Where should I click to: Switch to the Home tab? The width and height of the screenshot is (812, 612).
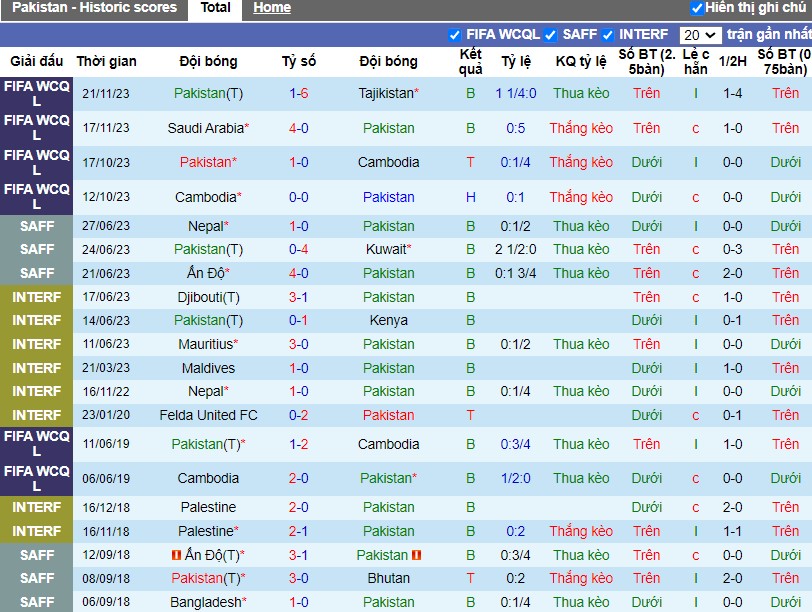(272, 8)
